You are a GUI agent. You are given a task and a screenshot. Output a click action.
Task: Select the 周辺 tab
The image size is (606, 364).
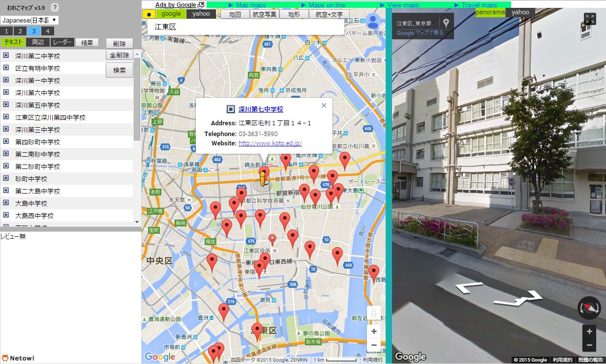pos(37,42)
